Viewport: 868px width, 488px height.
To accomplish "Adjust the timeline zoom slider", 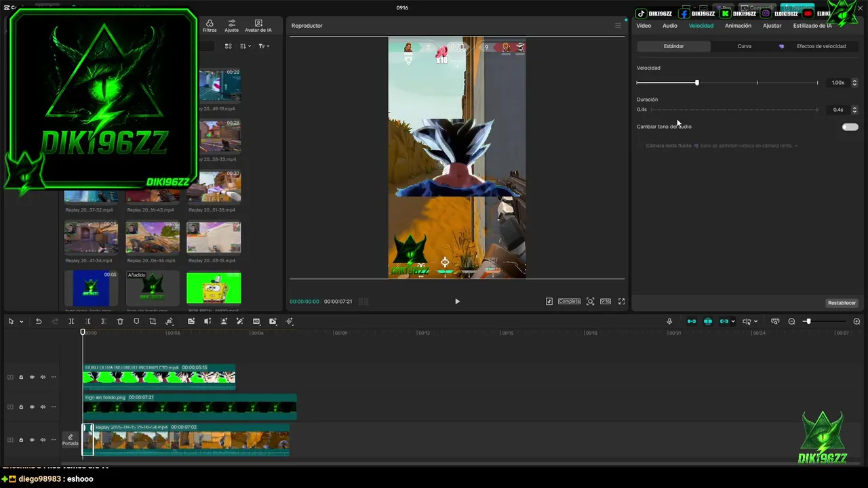I will coord(808,321).
